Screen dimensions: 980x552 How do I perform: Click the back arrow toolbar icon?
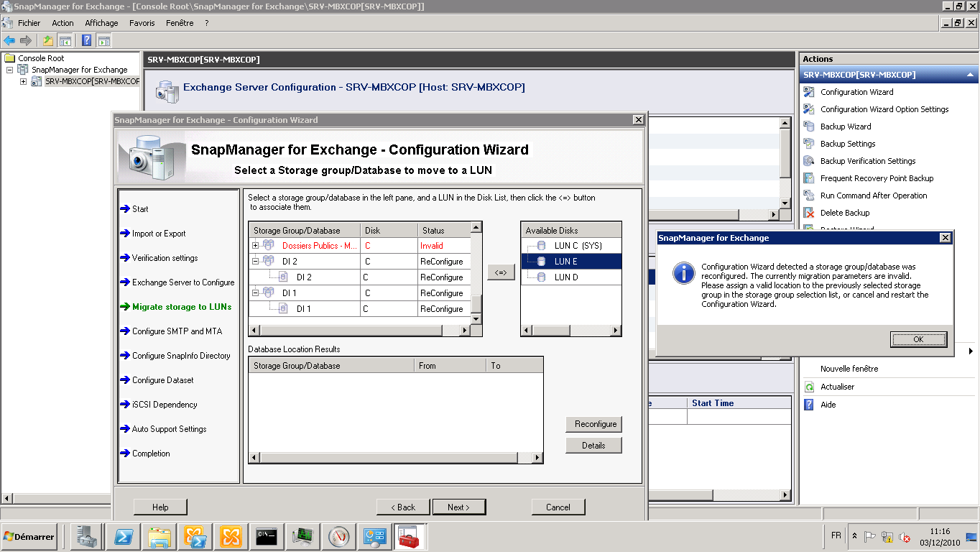point(9,40)
